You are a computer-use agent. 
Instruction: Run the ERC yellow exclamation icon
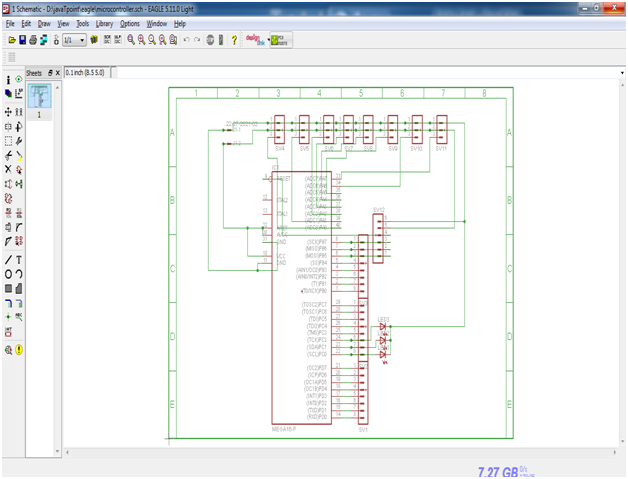coord(19,350)
